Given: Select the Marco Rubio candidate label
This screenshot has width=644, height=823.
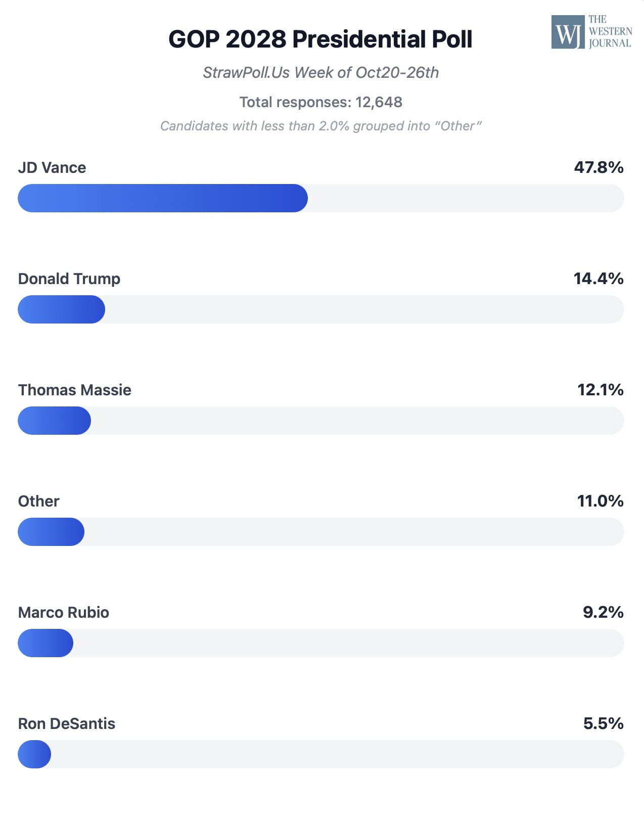Looking at the screenshot, I should [64, 613].
